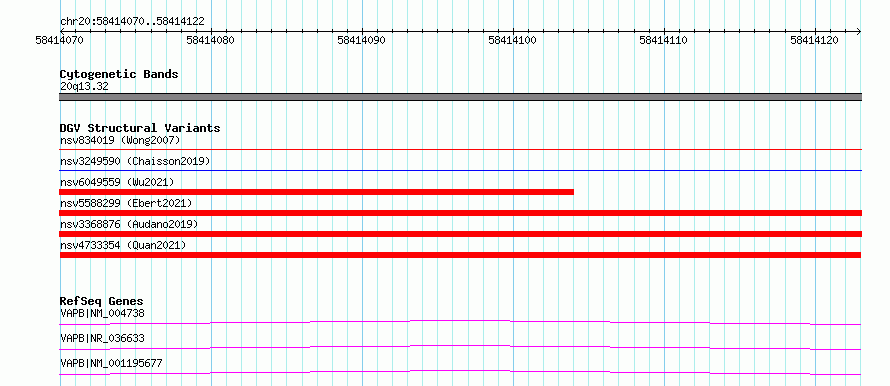
Task: Open transcript label VAPB|NR_036633
Action: point(102,338)
